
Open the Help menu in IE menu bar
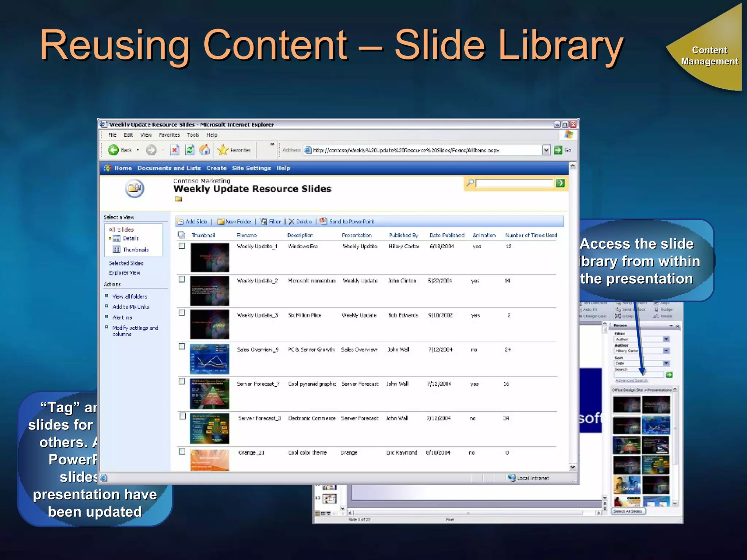pos(212,135)
